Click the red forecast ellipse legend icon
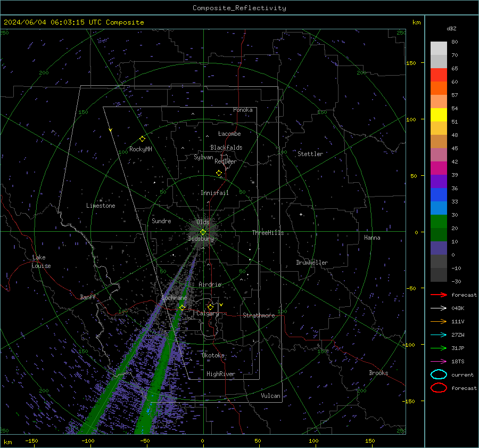 pos(439,388)
